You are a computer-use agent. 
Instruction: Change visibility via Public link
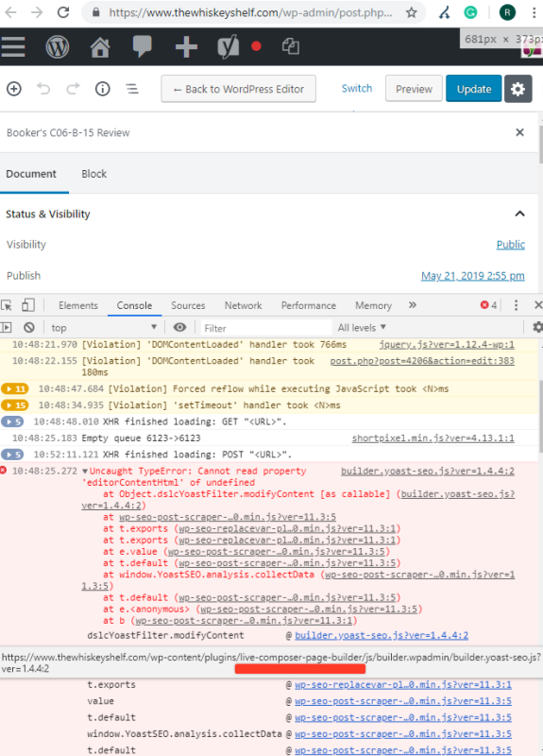pos(510,245)
